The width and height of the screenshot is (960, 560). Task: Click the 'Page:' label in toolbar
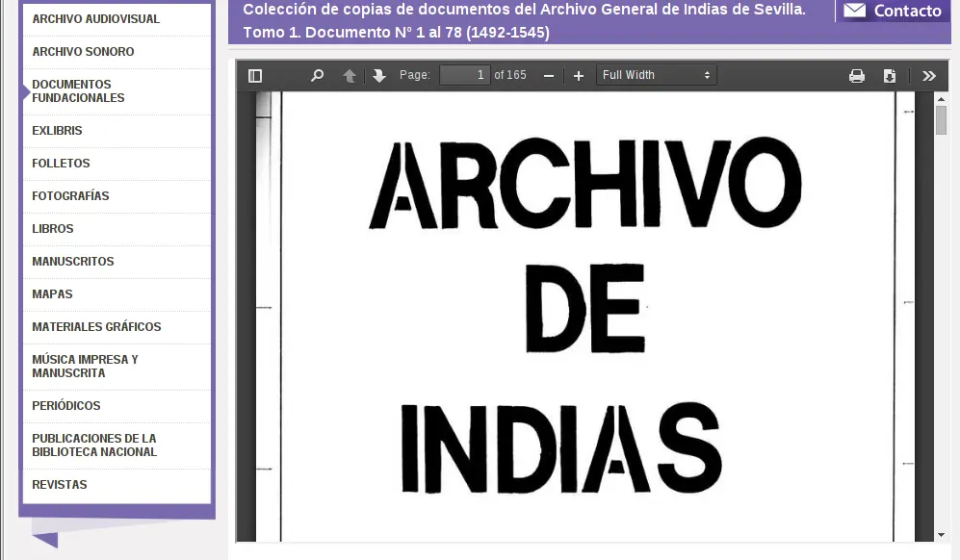(x=415, y=75)
